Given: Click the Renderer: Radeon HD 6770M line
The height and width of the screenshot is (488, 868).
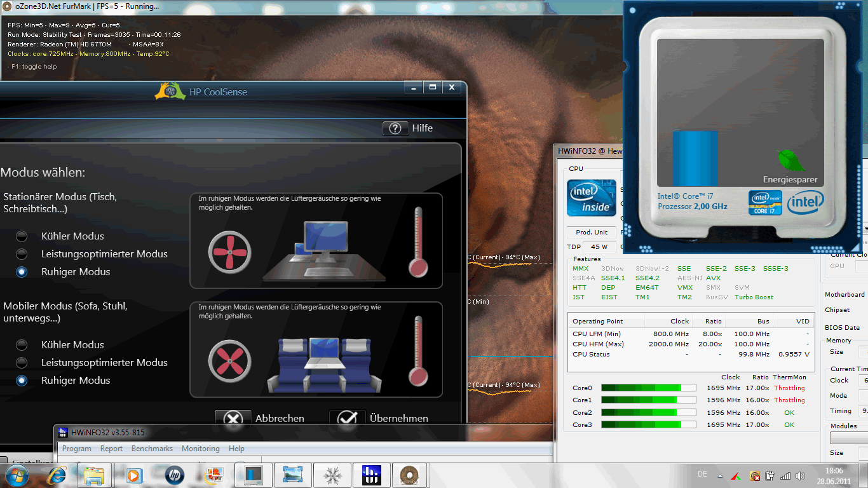Looking at the screenshot, I should tap(86, 44).
